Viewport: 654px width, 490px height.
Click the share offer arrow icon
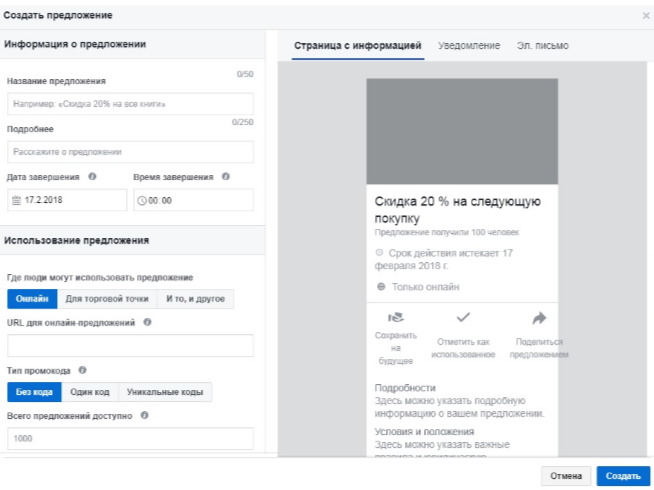pyautogui.click(x=539, y=318)
